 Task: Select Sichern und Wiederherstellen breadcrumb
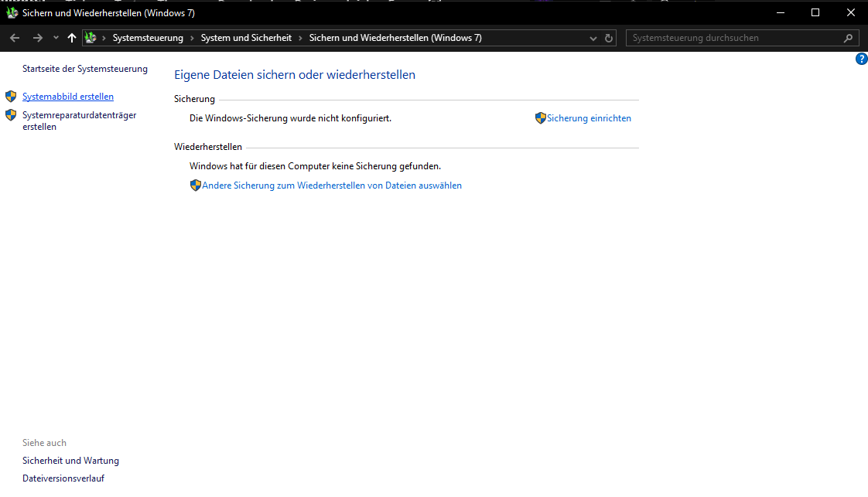[395, 38]
